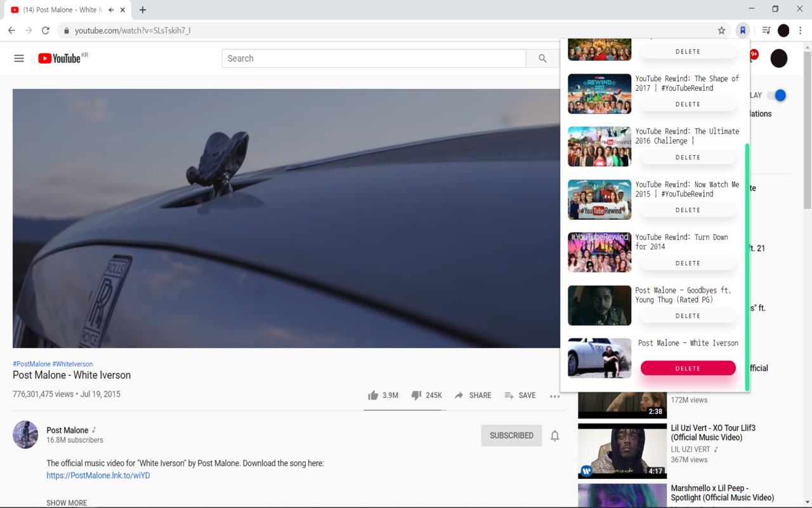Save the video to a playlist
812x508 pixels.
(x=520, y=395)
